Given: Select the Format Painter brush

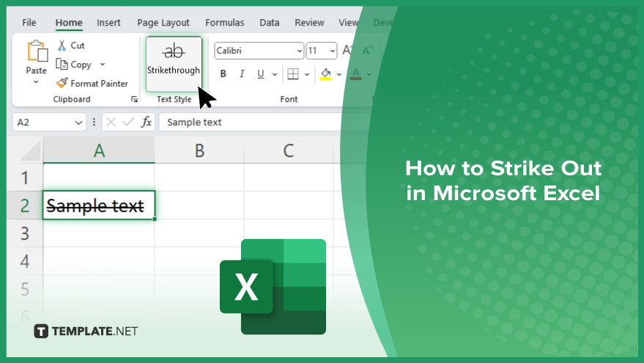Looking at the screenshot, I should pyautogui.click(x=62, y=83).
